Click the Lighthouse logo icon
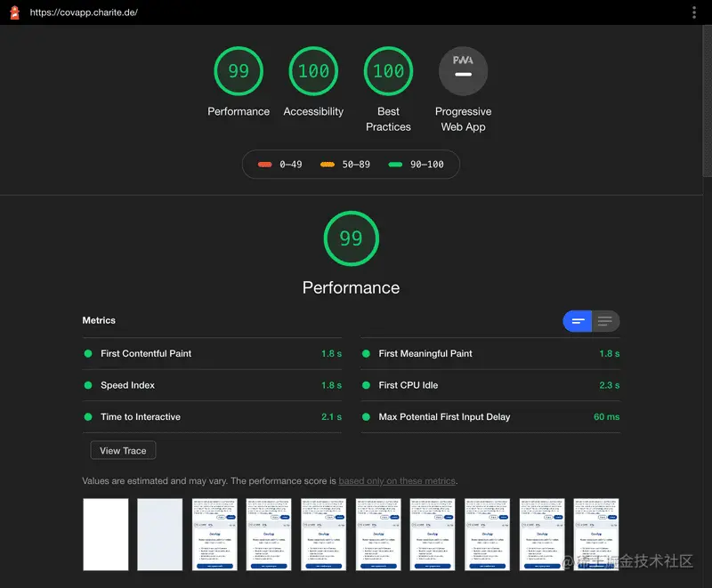712x588 pixels. (x=14, y=12)
